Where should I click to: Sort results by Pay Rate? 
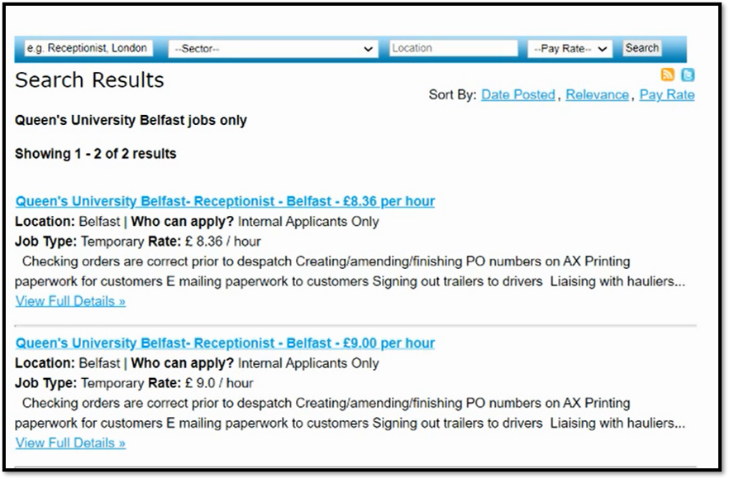click(x=667, y=95)
